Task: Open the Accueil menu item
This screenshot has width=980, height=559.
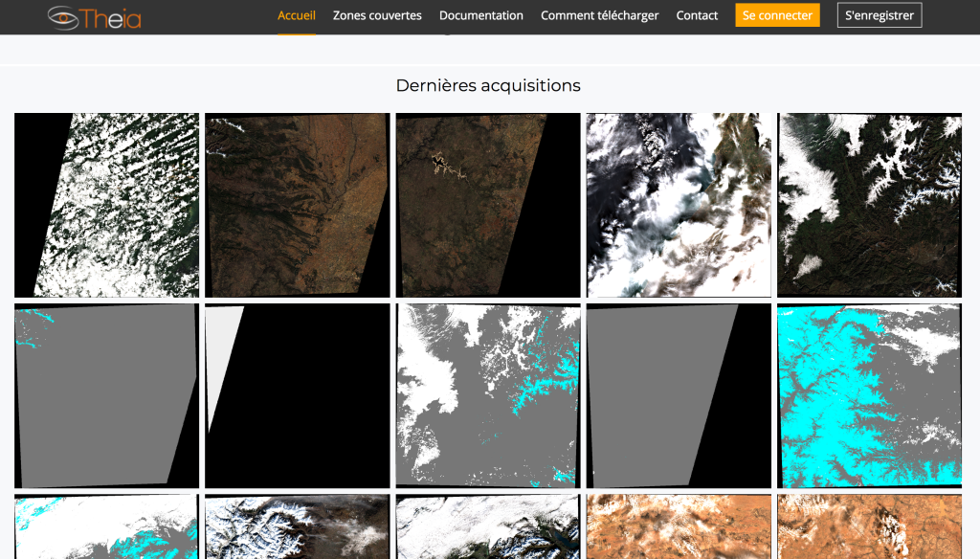Action: click(x=297, y=15)
